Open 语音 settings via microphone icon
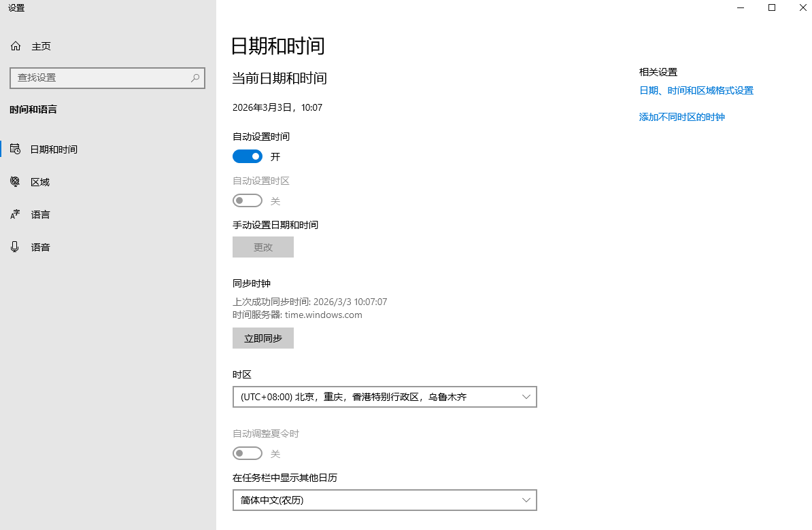This screenshot has width=812, height=530. point(15,247)
